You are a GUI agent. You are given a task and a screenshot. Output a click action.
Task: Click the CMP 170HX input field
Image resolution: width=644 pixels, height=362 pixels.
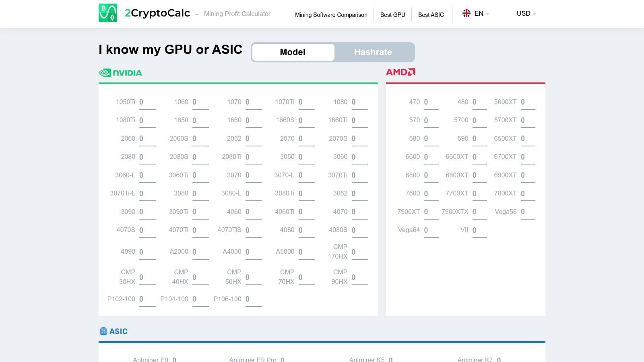point(359,252)
